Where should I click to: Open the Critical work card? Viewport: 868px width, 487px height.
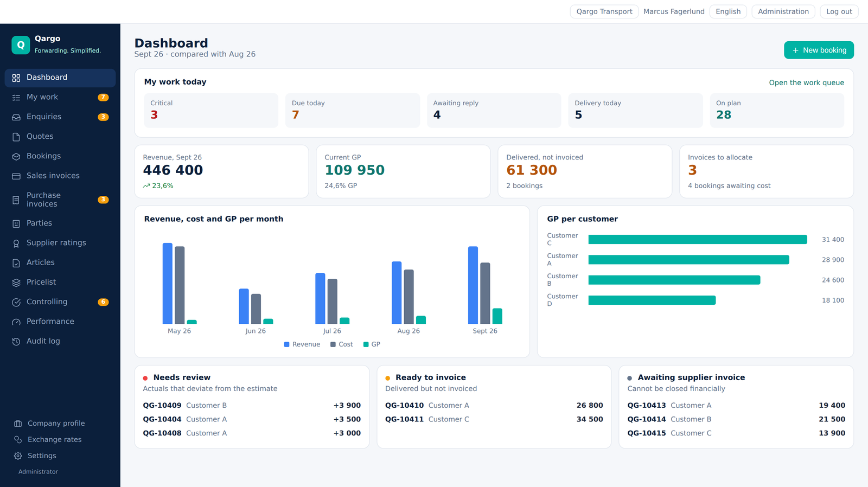point(211,111)
